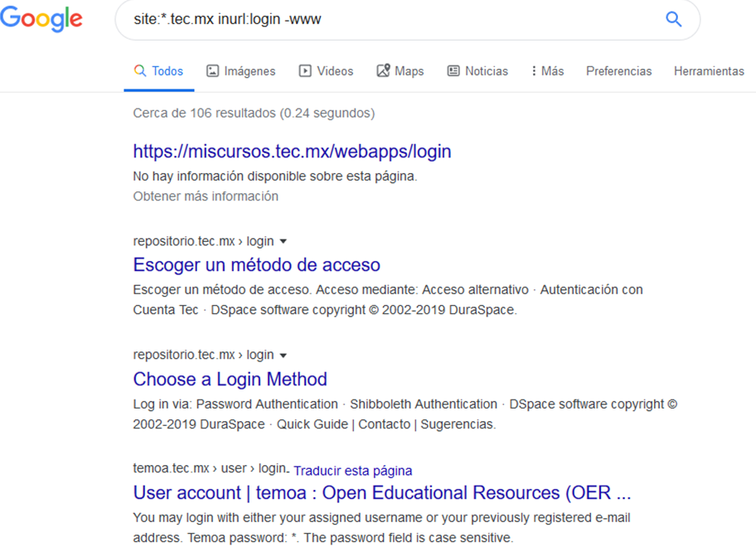Open the Herramientas search tools
The image size is (756, 552).
(x=709, y=71)
